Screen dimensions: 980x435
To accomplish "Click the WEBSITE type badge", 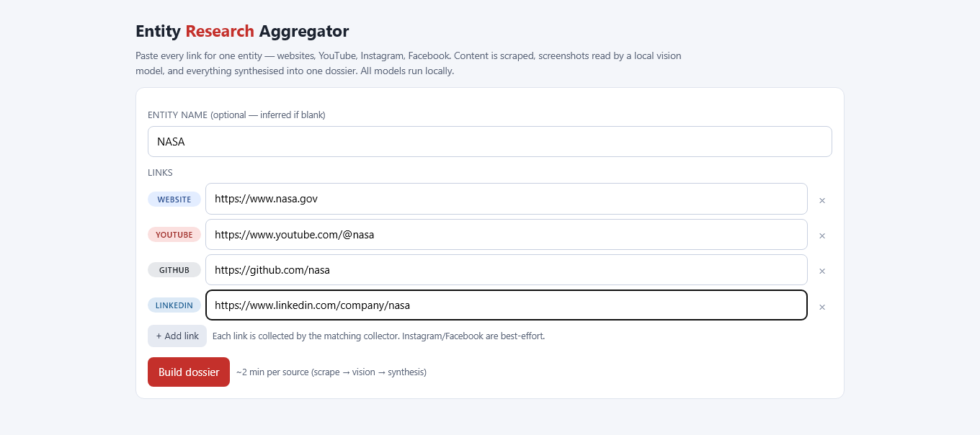I will 174,199.
